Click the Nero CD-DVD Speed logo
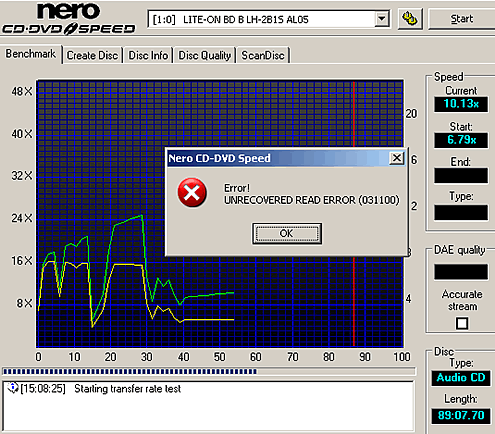Viewport: 495px width, 434px height. [x=68, y=19]
